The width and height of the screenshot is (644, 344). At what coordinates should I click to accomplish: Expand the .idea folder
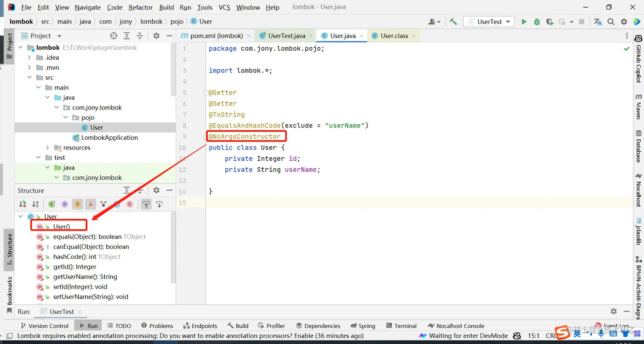coord(29,58)
